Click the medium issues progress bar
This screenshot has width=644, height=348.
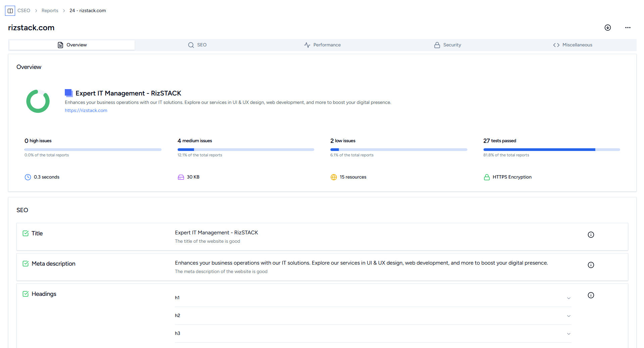[246, 150]
